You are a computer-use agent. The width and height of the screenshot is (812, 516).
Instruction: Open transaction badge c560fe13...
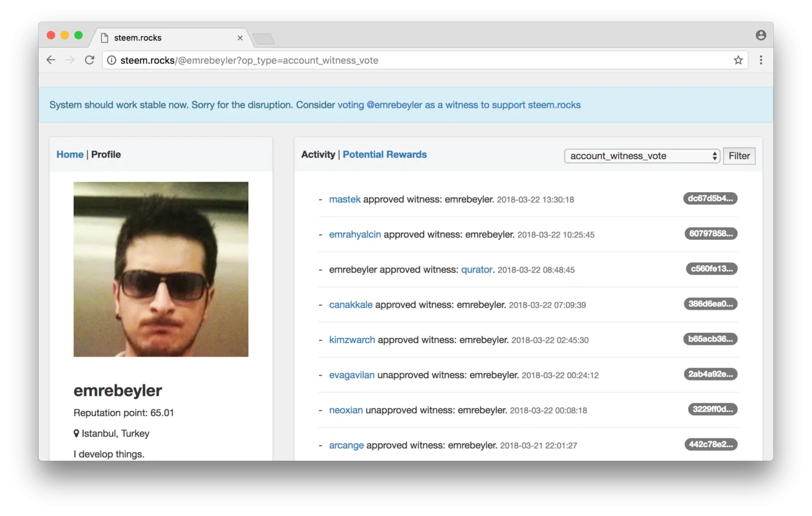coord(711,269)
